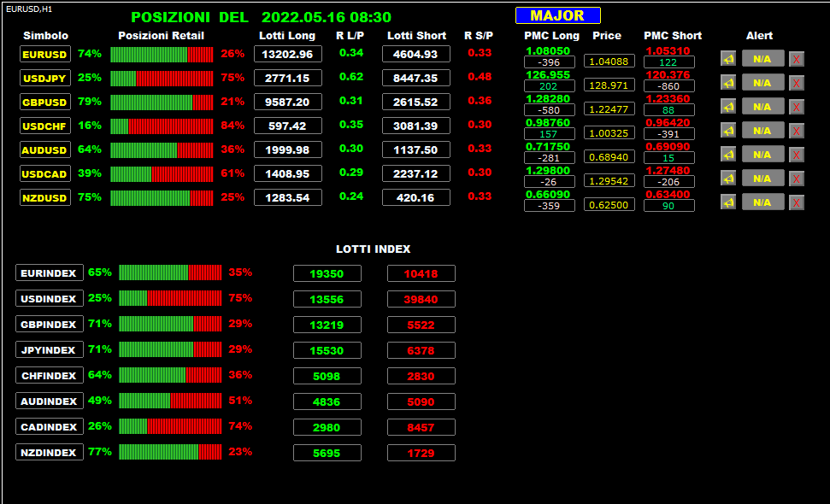Click the USDINDEX short lots value 39840
This screenshot has height=504, width=830.
pos(421,299)
